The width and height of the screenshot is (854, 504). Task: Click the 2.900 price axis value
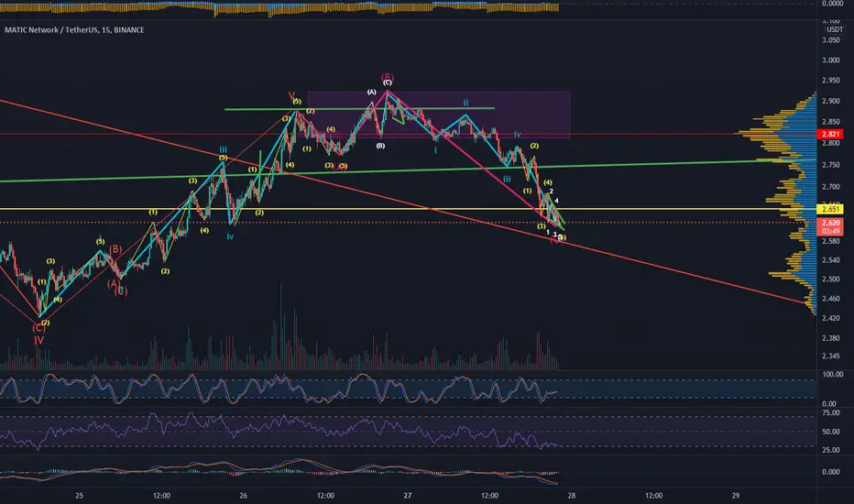830,102
